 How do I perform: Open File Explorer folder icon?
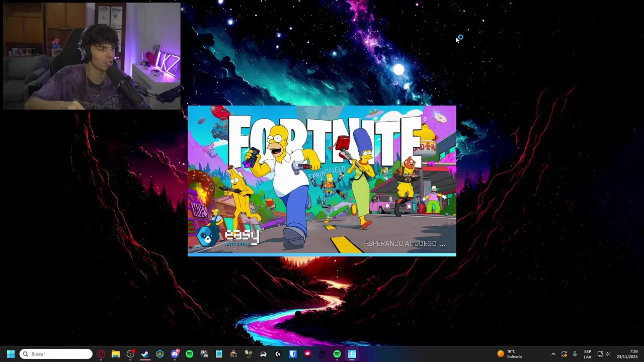[116, 354]
